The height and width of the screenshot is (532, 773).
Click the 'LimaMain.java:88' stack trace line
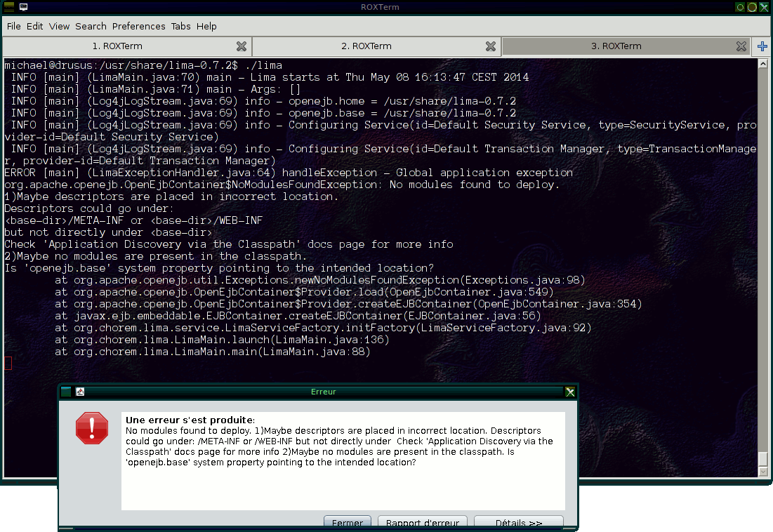point(213,352)
